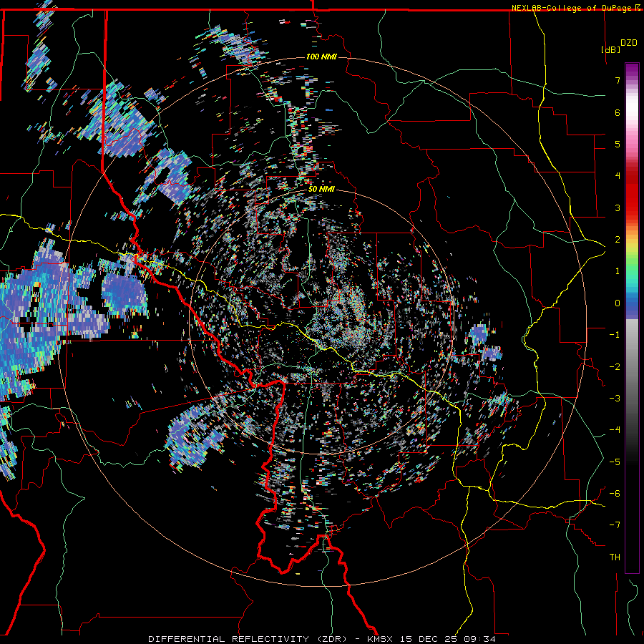Click the legend value 1
644x644 pixels.
point(618,271)
